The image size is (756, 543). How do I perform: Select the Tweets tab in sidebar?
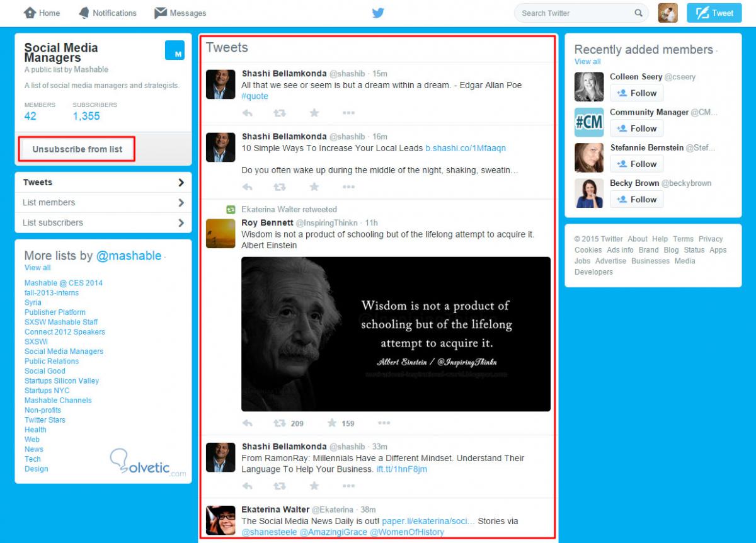103,183
